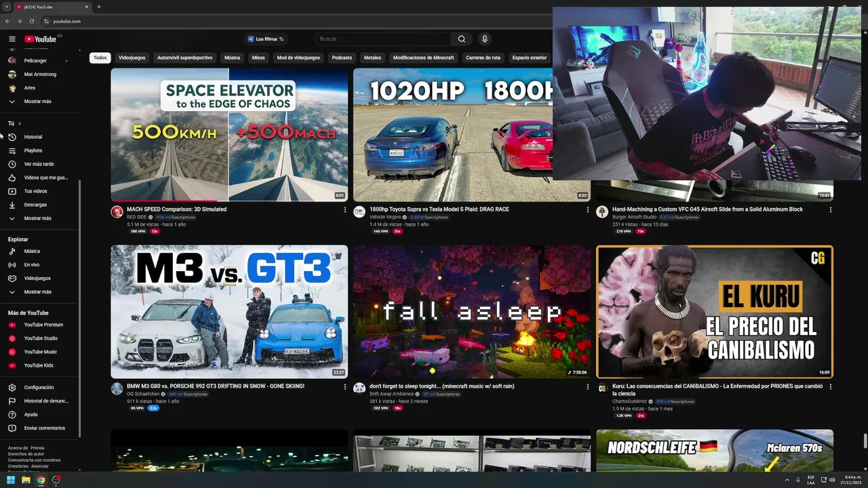This screenshot has height=488, width=868.
Task: Click the YouTube search input field
Action: 383,39
